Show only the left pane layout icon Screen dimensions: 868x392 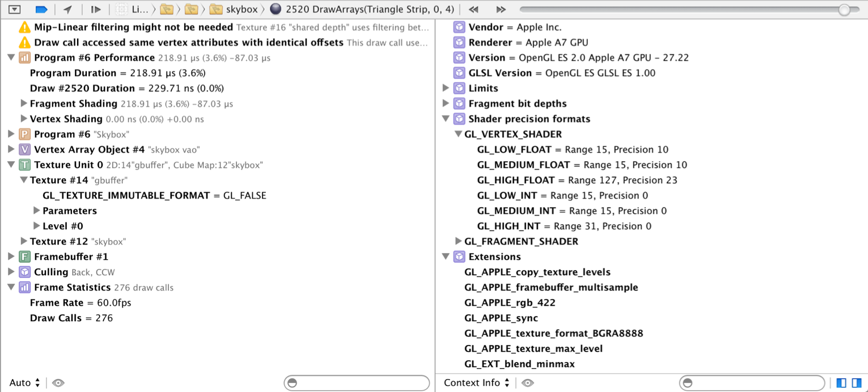pos(841,383)
